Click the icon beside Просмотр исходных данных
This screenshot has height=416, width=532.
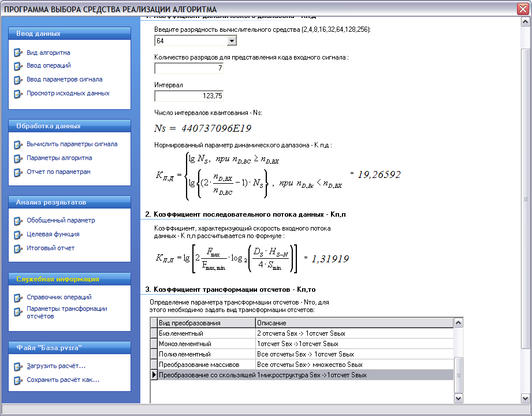click(18, 94)
